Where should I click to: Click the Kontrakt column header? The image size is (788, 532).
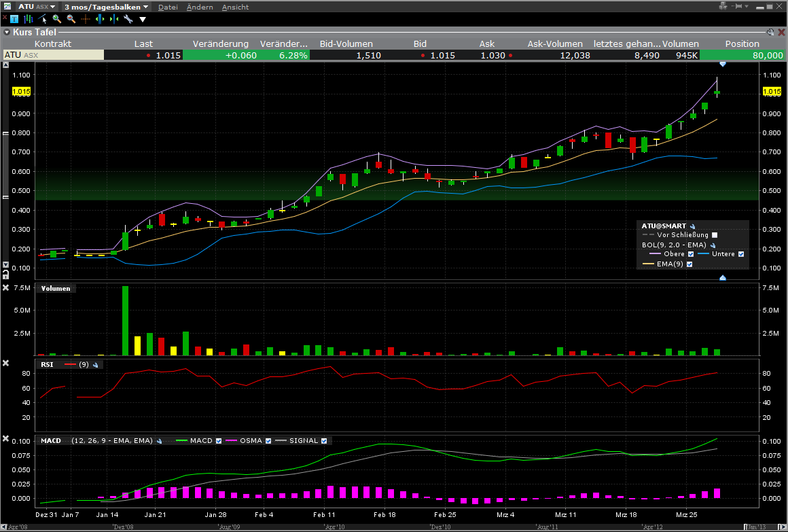53,43
